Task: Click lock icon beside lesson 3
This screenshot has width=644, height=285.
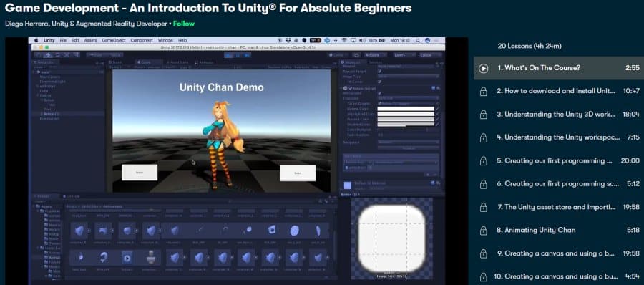Action: pos(484,115)
